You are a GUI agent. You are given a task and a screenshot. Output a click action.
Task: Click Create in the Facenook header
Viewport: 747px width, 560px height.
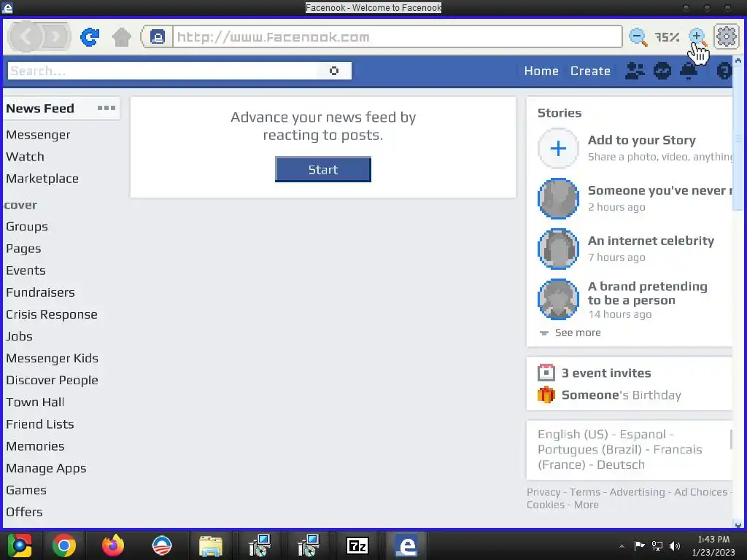click(x=590, y=71)
